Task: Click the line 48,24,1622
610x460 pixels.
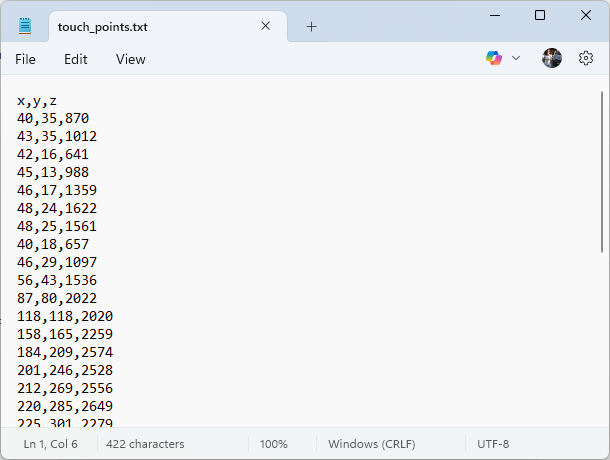Action: [57, 208]
